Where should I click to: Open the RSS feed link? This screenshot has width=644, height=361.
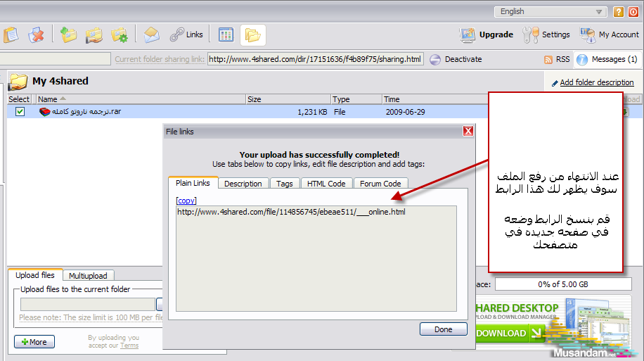point(557,59)
